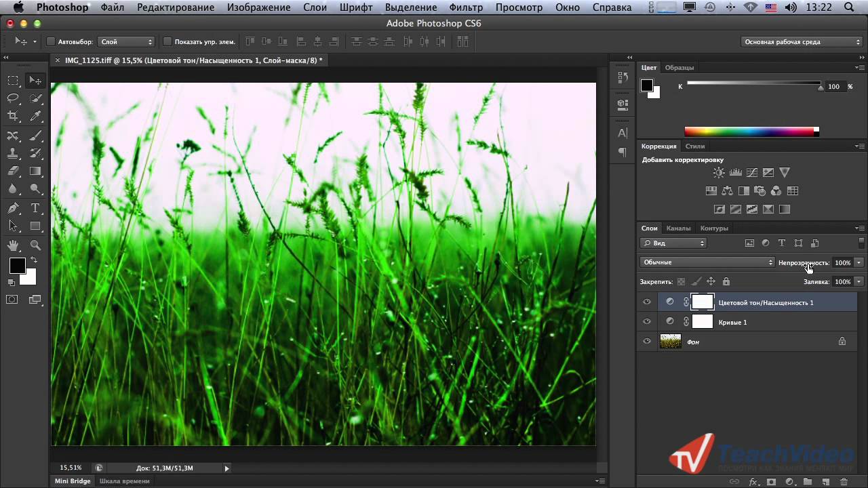The image size is (868, 488).
Task: Open the Слой auto-select dropdown
Action: click(x=126, y=41)
